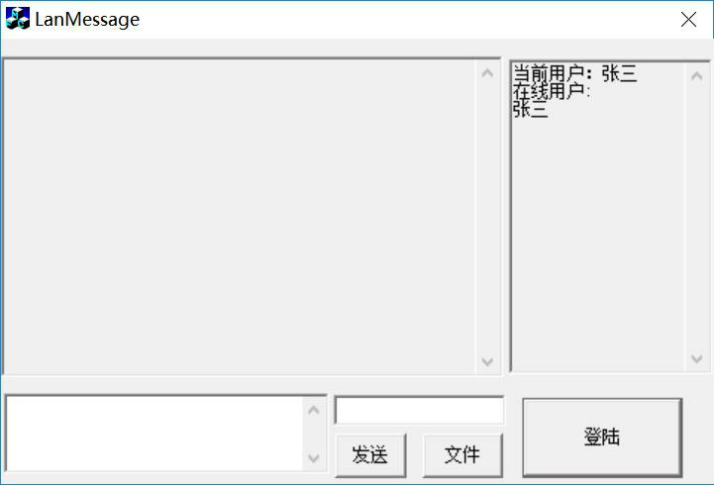Click the single-line field above 发送
Image resolution: width=714 pixels, height=486 pixels.
(419, 410)
